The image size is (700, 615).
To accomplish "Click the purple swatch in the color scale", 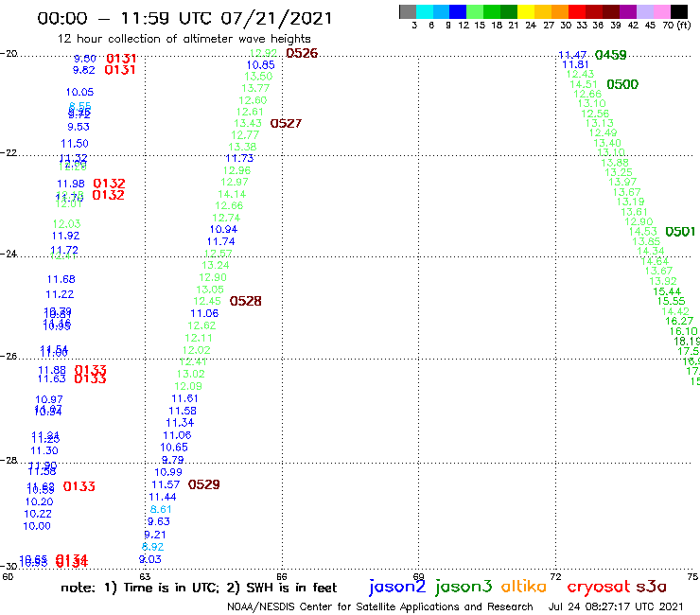I will [628, 11].
